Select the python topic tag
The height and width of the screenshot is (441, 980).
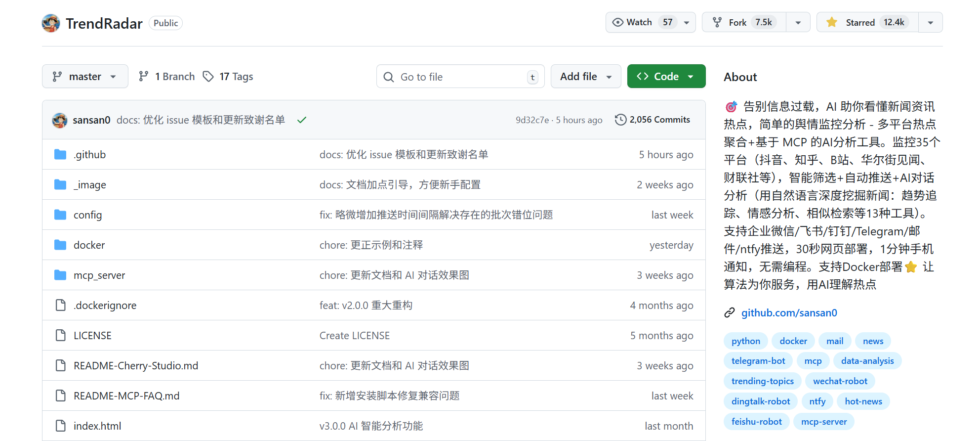pyautogui.click(x=745, y=341)
